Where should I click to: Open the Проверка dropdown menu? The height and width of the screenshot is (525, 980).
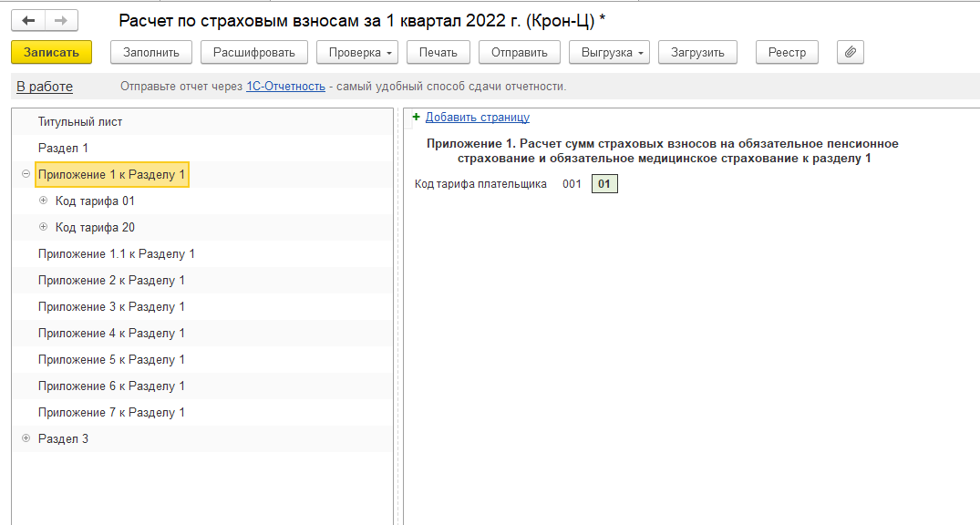[357, 52]
